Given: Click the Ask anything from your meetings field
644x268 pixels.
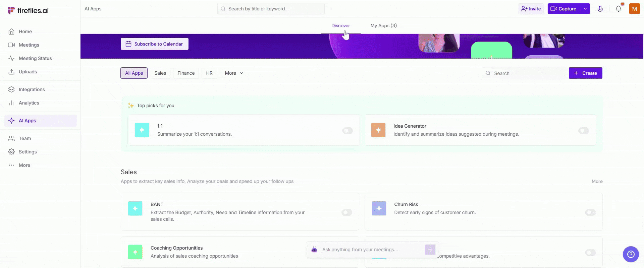Looking at the screenshot, I should coord(372,250).
